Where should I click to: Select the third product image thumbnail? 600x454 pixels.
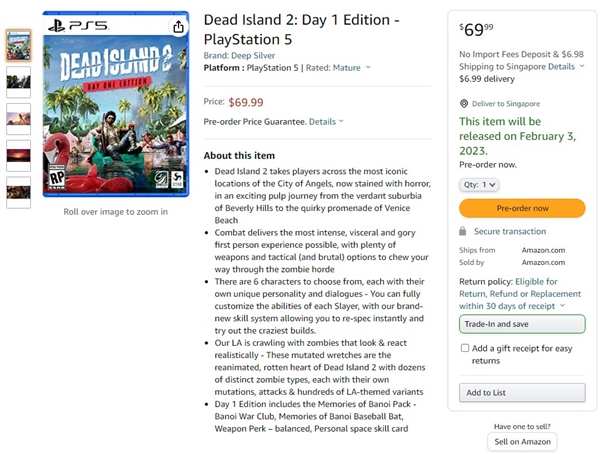[18, 119]
